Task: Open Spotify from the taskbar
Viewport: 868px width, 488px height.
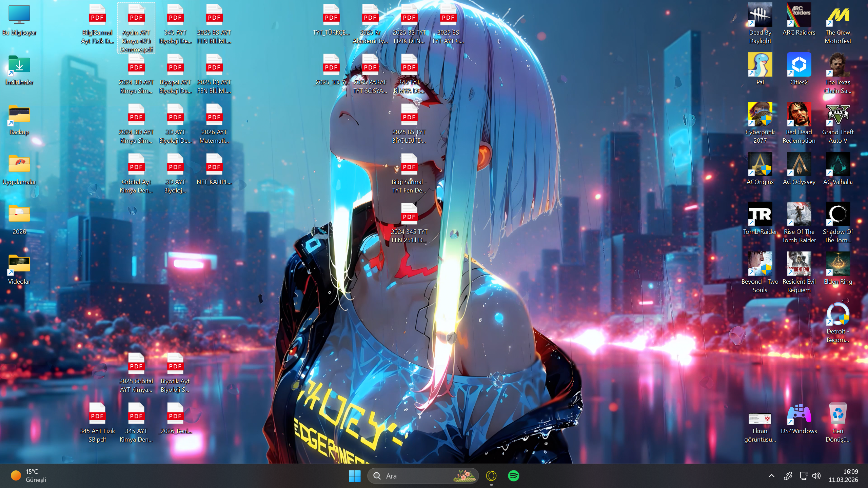Action: [x=513, y=476]
